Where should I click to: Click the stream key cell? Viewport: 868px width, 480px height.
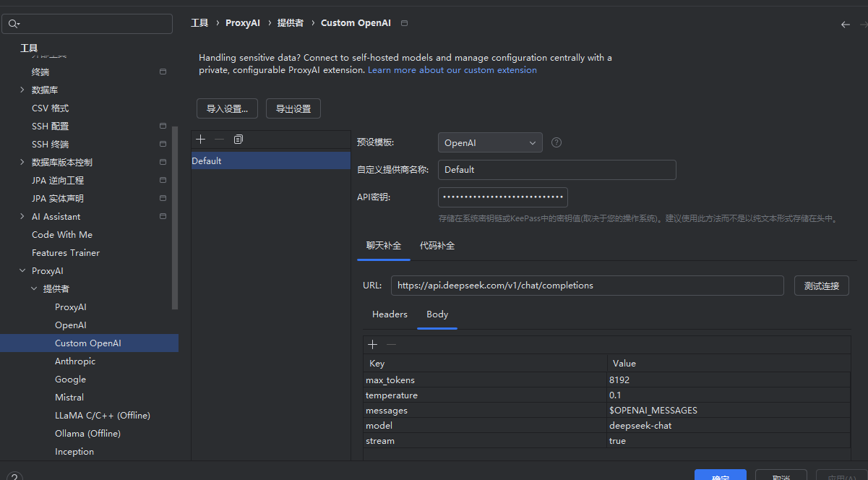(x=485, y=441)
